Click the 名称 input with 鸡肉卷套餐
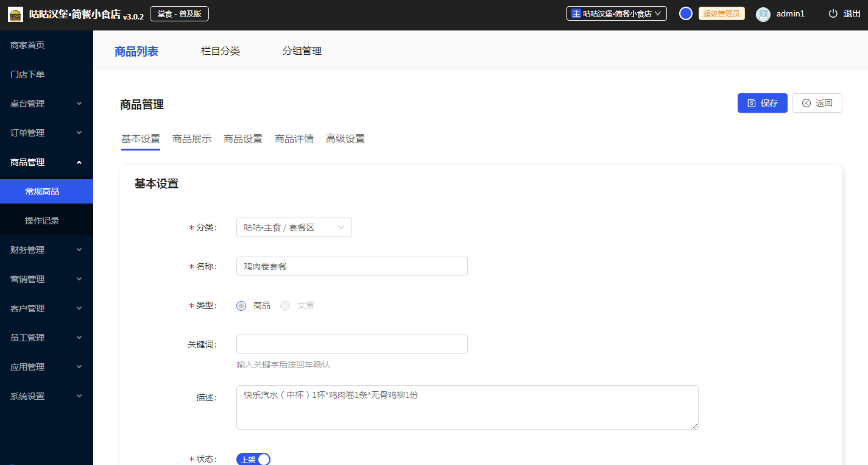 pyautogui.click(x=352, y=266)
